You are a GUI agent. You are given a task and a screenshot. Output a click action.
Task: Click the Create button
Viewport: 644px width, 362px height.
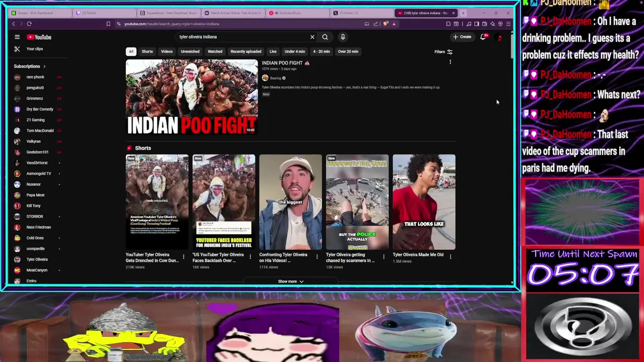pyautogui.click(x=462, y=37)
